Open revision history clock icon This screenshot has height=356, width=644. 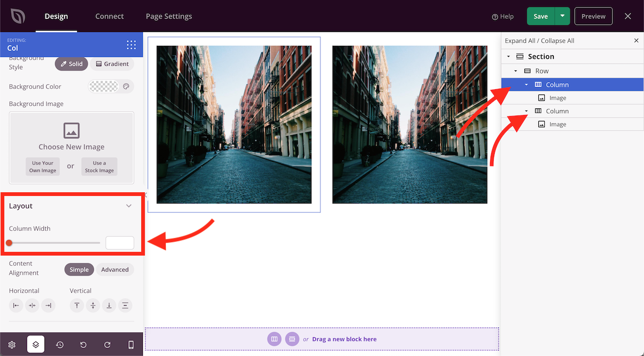pyautogui.click(x=60, y=345)
